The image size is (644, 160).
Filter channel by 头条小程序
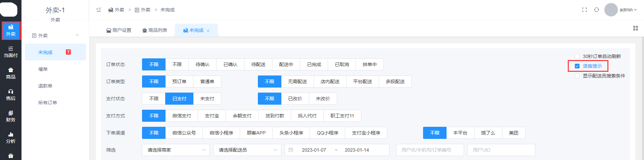coord(291,133)
